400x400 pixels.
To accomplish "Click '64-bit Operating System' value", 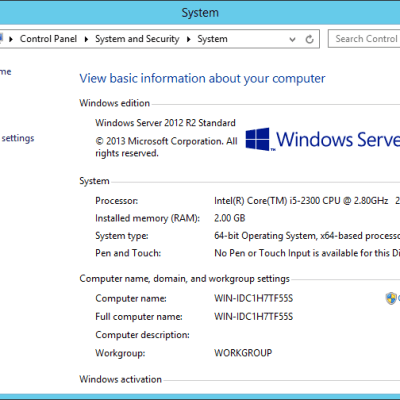I will pos(265,236).
